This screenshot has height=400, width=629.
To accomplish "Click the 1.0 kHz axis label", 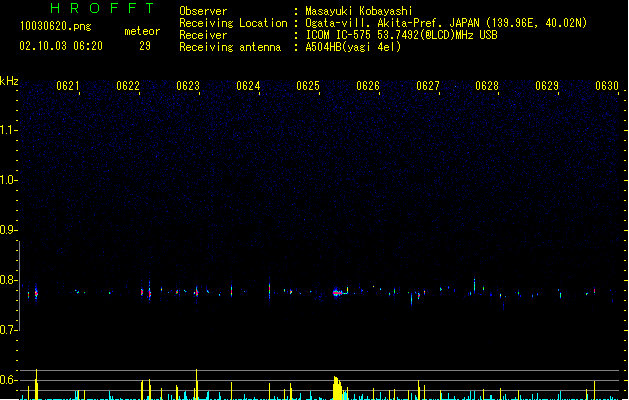I will tap(8, 180).
